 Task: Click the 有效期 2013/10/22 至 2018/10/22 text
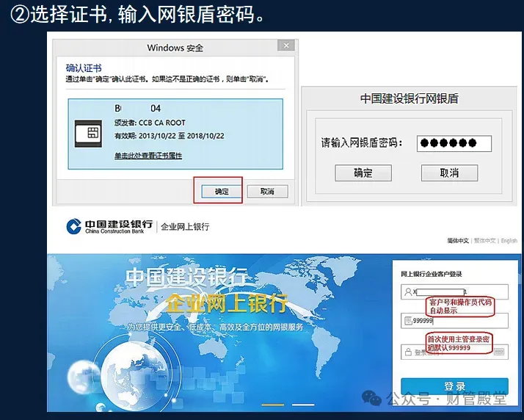(x=170, y=136)
